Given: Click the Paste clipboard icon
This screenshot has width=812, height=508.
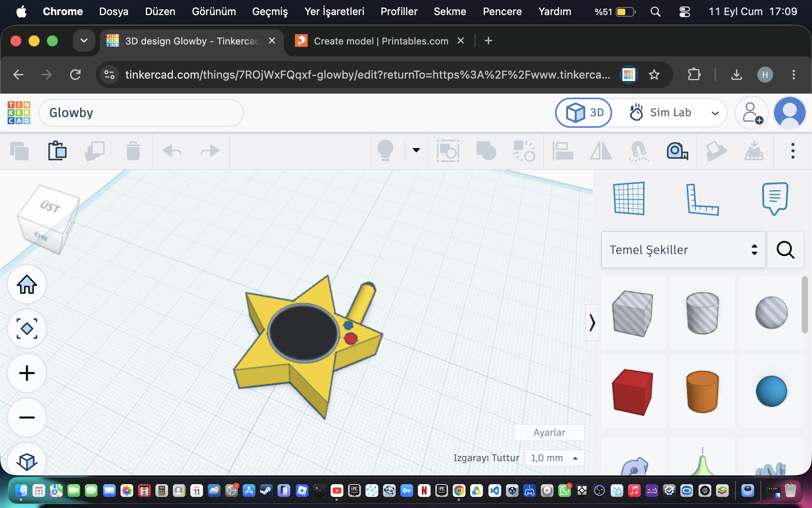Looking at the screenshot, I should (57, 151).
